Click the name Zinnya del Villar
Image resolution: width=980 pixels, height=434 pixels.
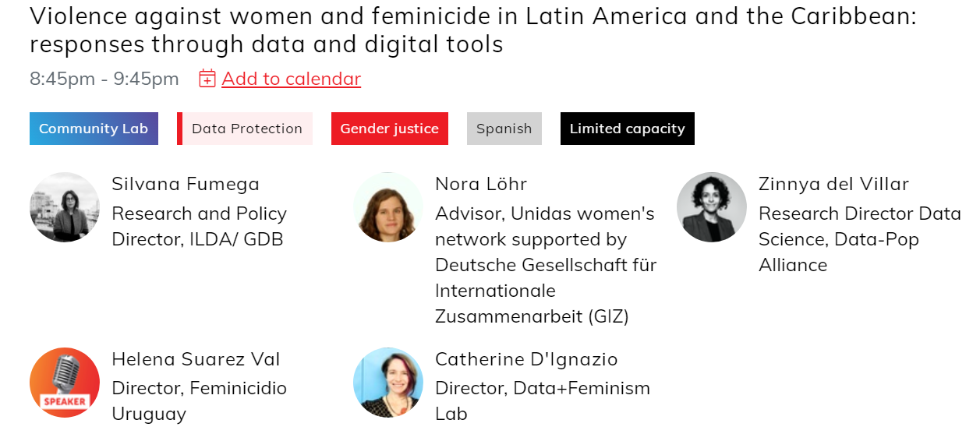point(833,184)
